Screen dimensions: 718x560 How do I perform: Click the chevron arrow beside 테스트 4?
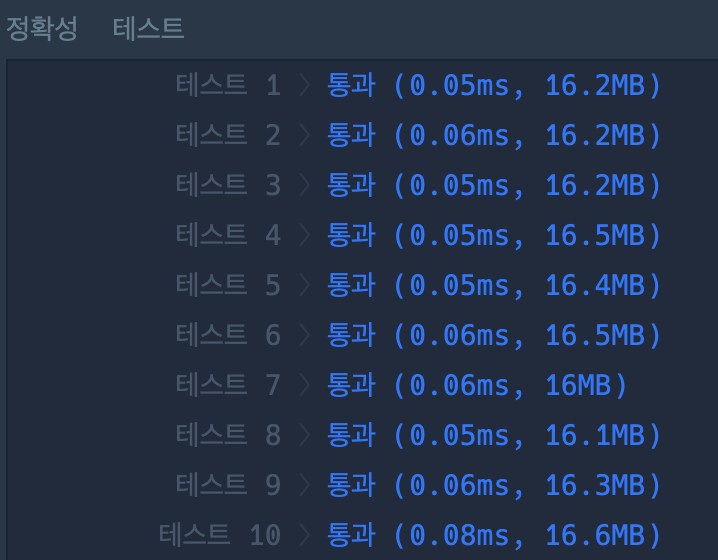point(305,235)
